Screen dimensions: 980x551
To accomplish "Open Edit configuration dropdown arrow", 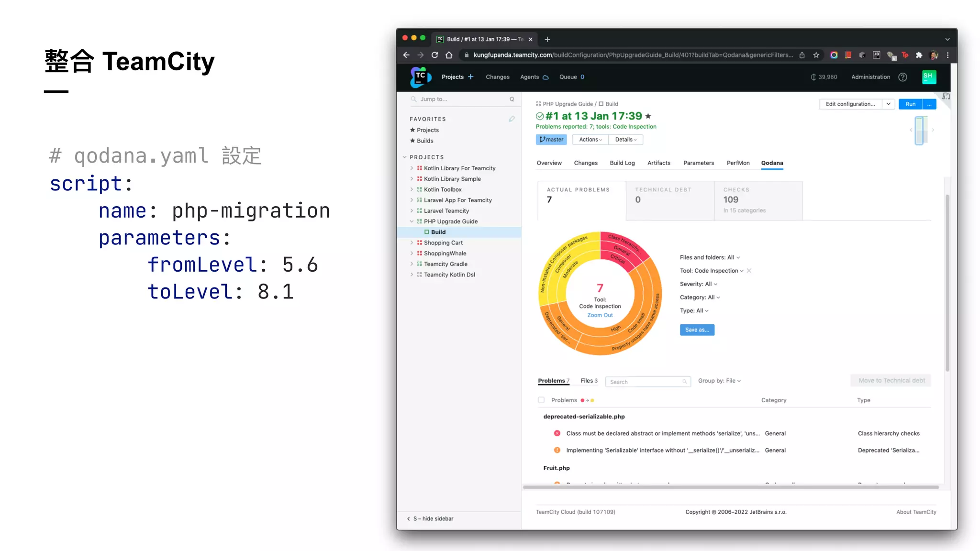I will coord(889,104).
